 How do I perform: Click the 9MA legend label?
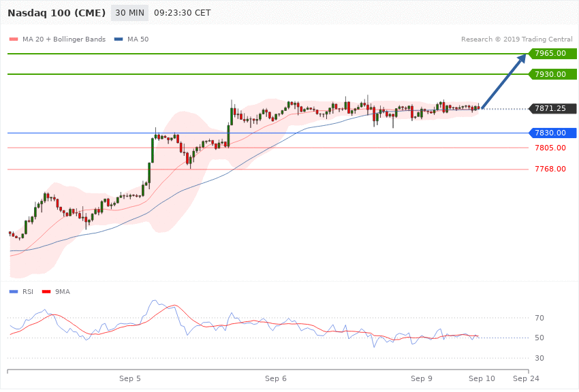[x=63, y=292]
